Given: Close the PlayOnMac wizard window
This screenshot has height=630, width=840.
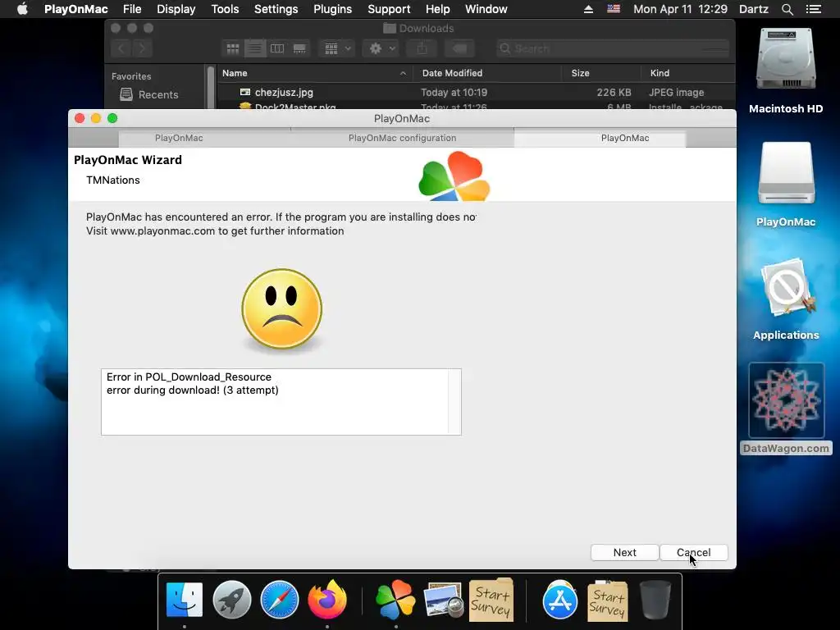Looking at the screenshot, I should click(80, 118).
